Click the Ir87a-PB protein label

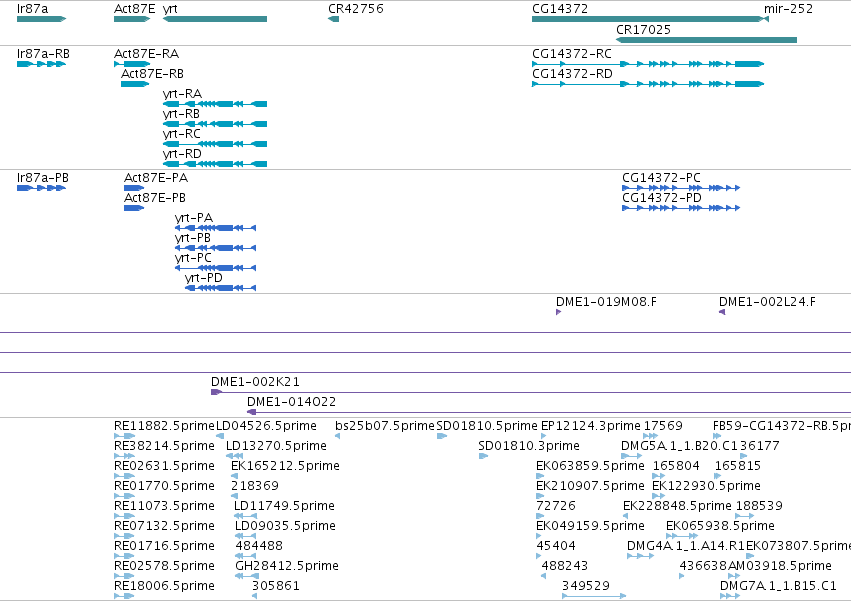[x=43, y=178]
